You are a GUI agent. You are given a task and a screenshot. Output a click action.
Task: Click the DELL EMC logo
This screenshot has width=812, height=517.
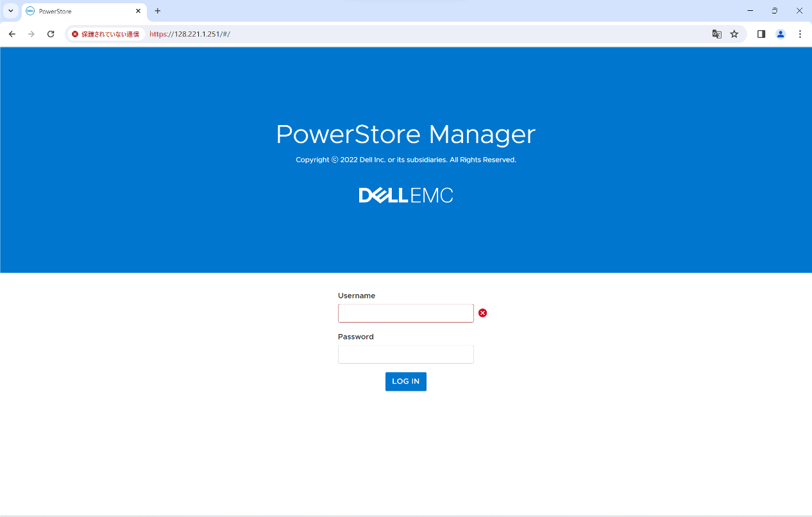coord(405,196)
